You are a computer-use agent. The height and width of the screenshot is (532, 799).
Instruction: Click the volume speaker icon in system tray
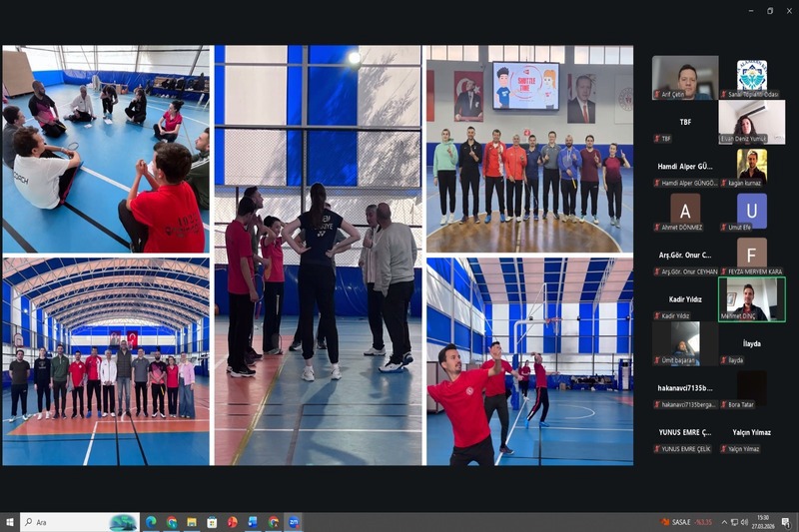point(744,522)
